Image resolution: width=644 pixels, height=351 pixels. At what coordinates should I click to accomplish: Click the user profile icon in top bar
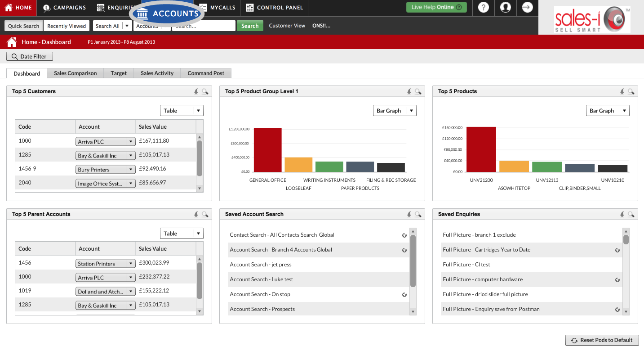[506, 7]
